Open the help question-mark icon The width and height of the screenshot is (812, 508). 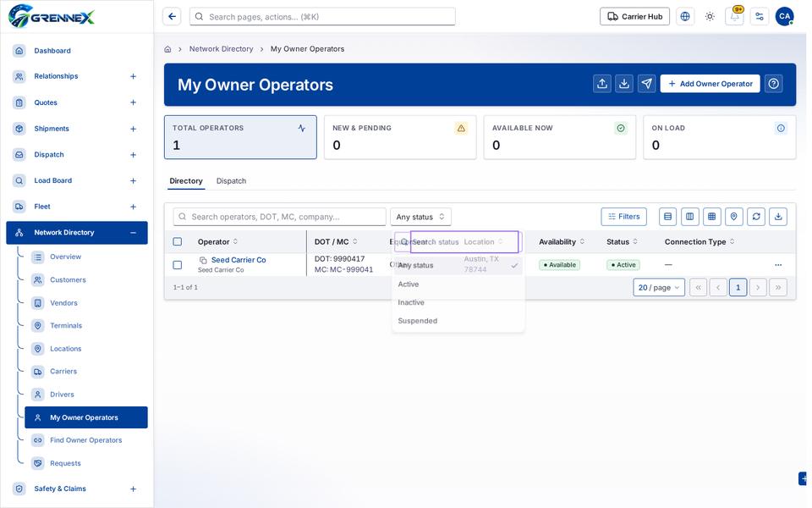tap(773, 84)
